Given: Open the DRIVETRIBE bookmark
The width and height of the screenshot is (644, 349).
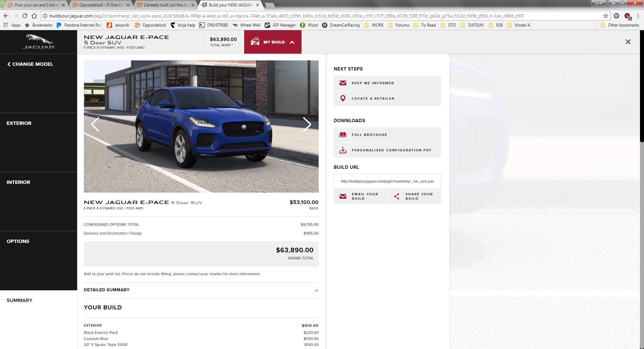Looking at the screenshot, I should point(214,25).
